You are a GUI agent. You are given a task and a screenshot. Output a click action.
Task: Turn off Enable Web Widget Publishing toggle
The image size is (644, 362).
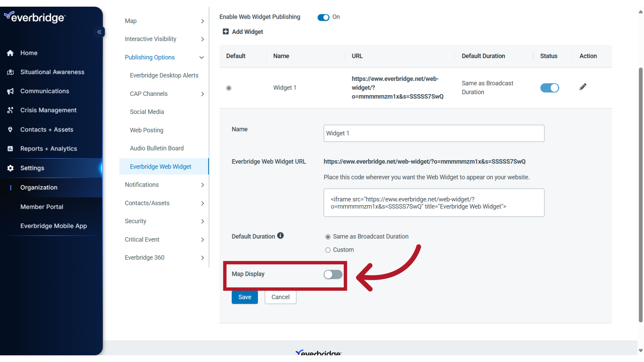pyautogui.click(x=323, y=17)
